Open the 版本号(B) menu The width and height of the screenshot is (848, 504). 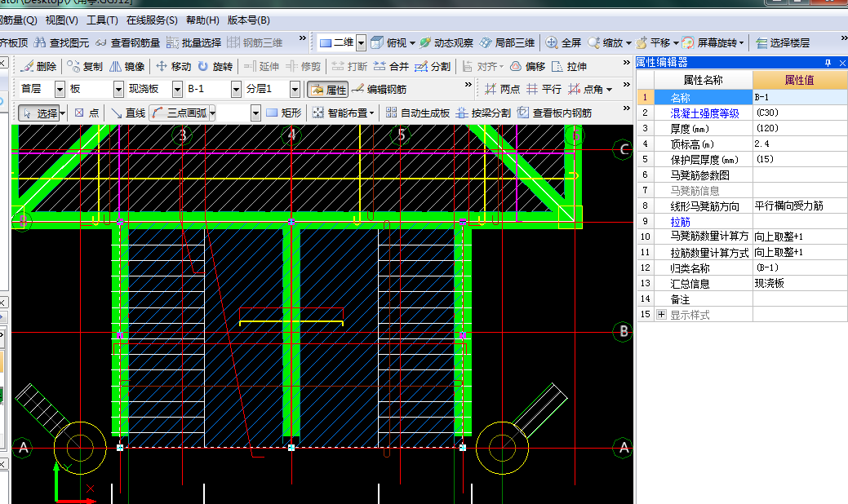click(x=249, y=20)
